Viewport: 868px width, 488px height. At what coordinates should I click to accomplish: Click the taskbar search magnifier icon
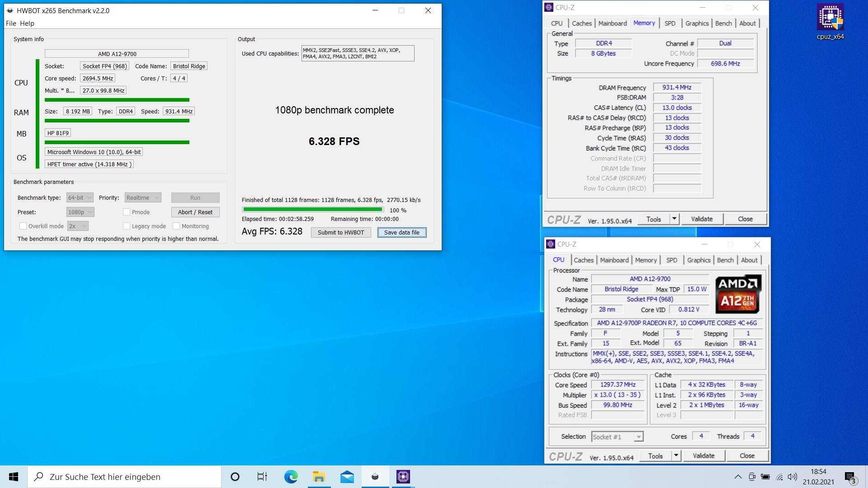[x=39, y=477]
